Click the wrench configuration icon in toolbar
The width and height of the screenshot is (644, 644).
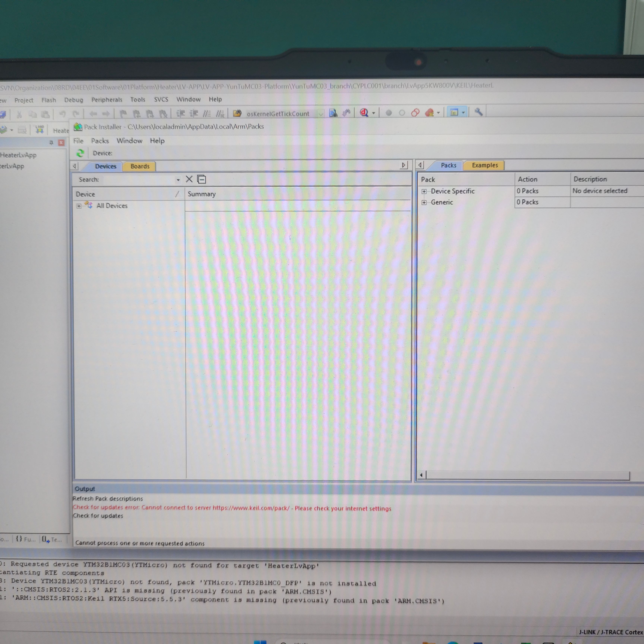(478, 112)
